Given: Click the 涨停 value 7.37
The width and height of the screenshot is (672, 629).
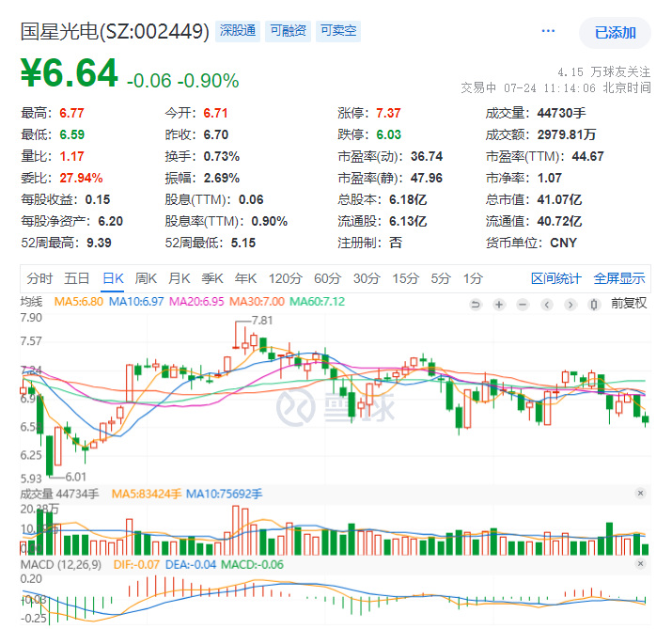Looking at the screenshot, I should pyautogui.click(x=388, y=113).
